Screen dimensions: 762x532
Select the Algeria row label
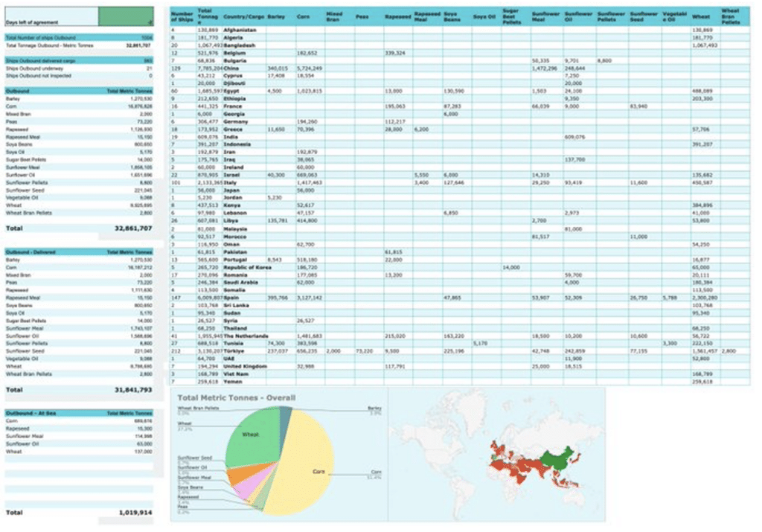pos(233,37)
